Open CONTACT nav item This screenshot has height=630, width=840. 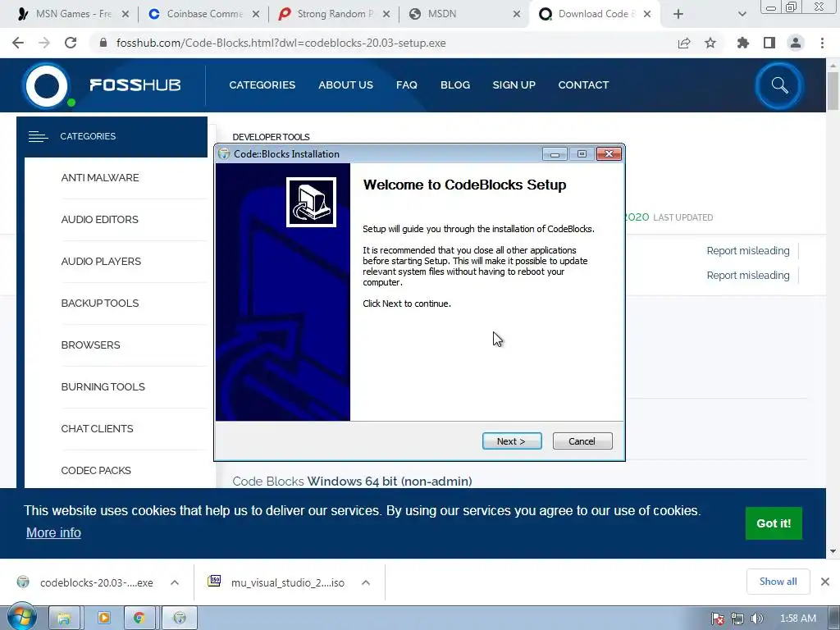tap(583, 85)
